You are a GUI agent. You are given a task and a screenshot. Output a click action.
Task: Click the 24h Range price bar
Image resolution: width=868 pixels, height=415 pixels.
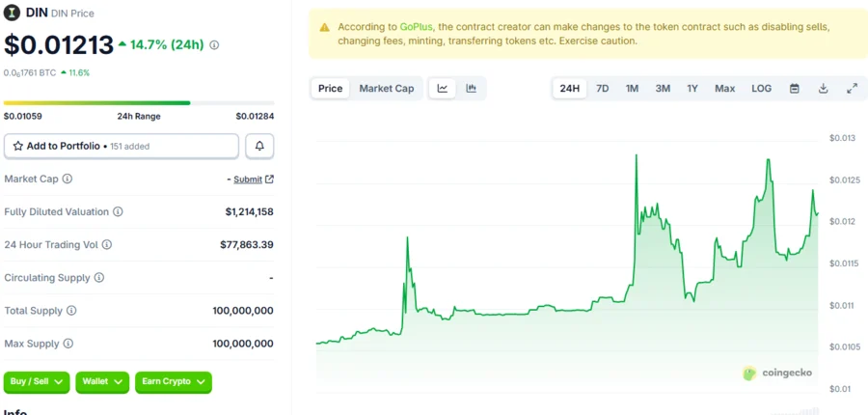point(139,103)
